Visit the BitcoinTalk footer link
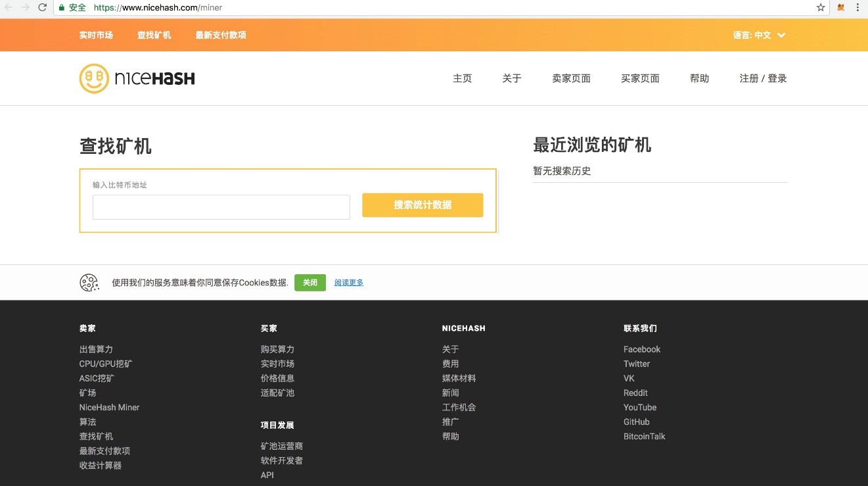Image resolution: width=868 pixels, height=486 pixels. (x=645, y=436)
